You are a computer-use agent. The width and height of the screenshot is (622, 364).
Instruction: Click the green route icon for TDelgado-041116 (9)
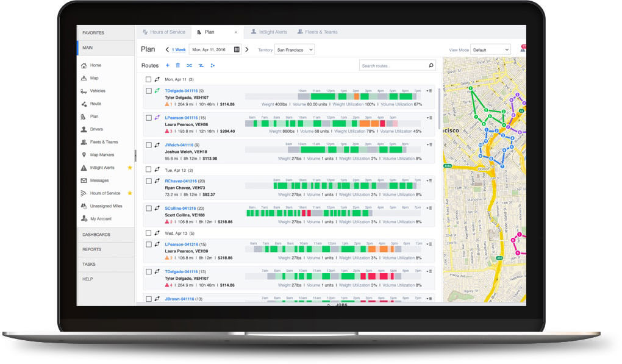(157, 91)
